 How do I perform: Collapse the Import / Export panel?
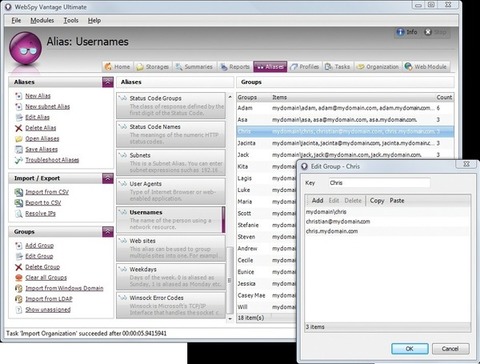[108, 178]
